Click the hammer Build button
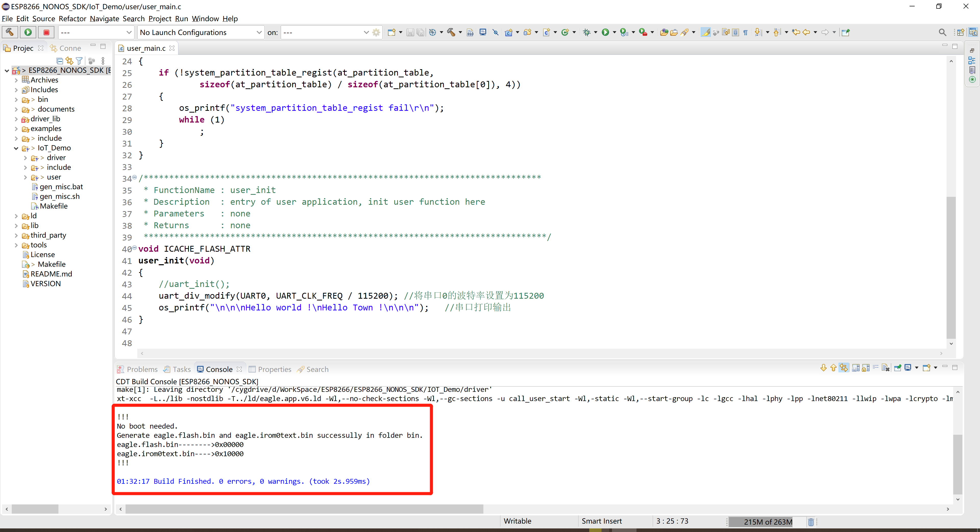The width and height of the screenshot is (980, 532). [9, 32]
